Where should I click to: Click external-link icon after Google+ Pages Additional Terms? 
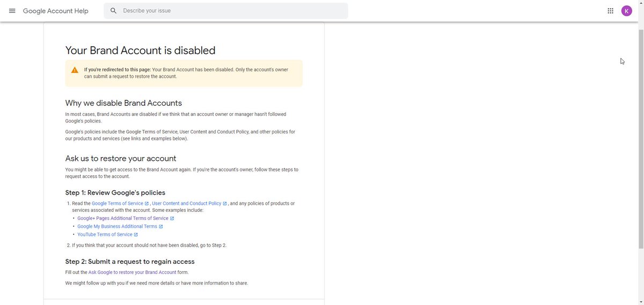click(x=172, y=219)
